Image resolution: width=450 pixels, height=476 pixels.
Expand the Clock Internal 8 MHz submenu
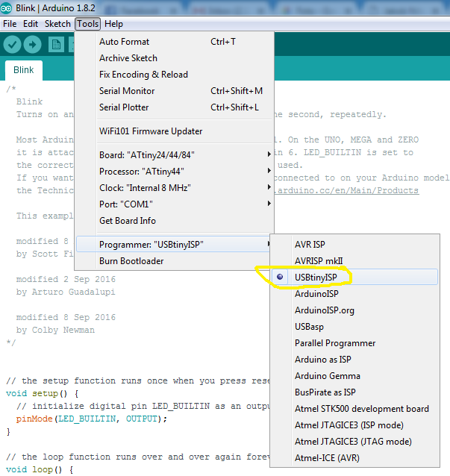[174, 188]
